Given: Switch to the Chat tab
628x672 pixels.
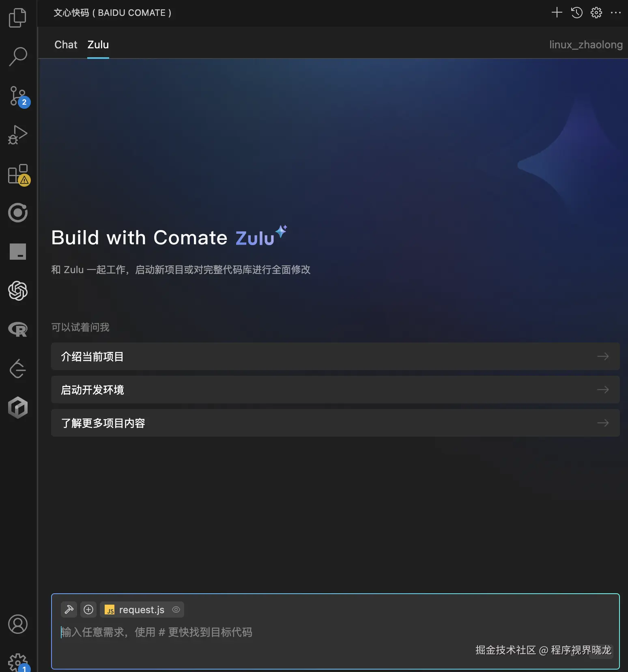Looking at the screenshot, I should click(66, 45).
